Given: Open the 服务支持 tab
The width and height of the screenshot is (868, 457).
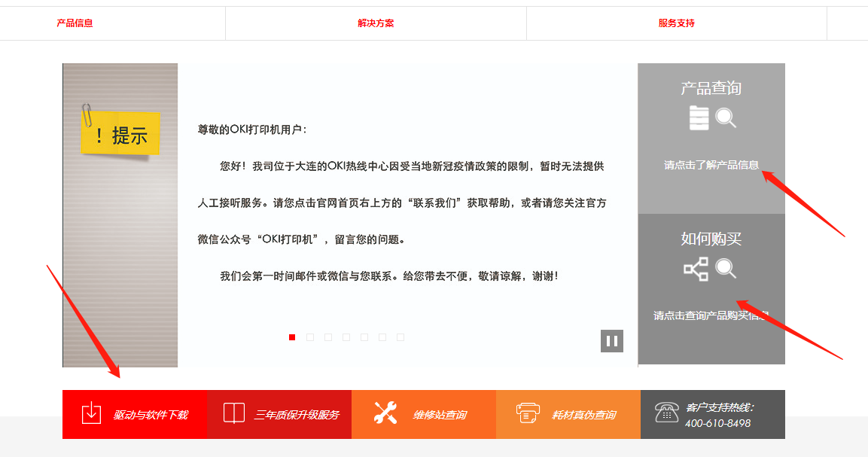Looking at the screenshot, I should (x=676, y=23).
